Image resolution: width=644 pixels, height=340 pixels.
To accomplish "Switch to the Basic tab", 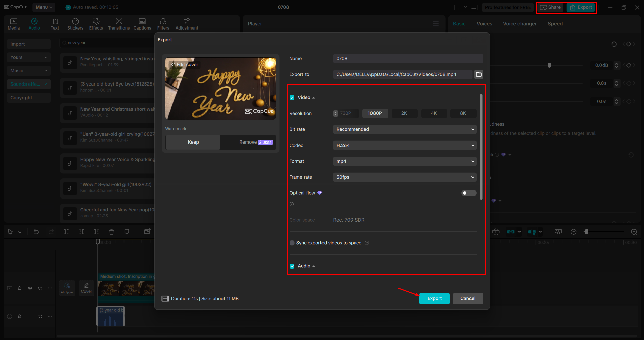I will point(459,24).
